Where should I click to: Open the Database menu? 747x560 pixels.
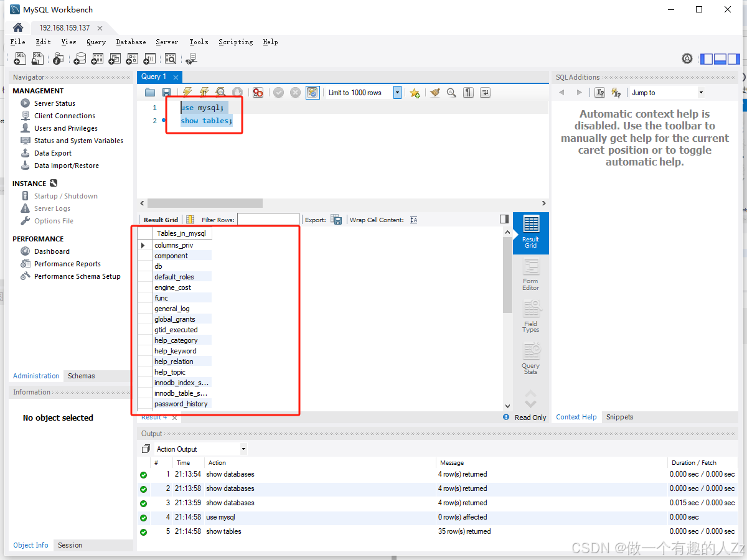tap(131, 42)
